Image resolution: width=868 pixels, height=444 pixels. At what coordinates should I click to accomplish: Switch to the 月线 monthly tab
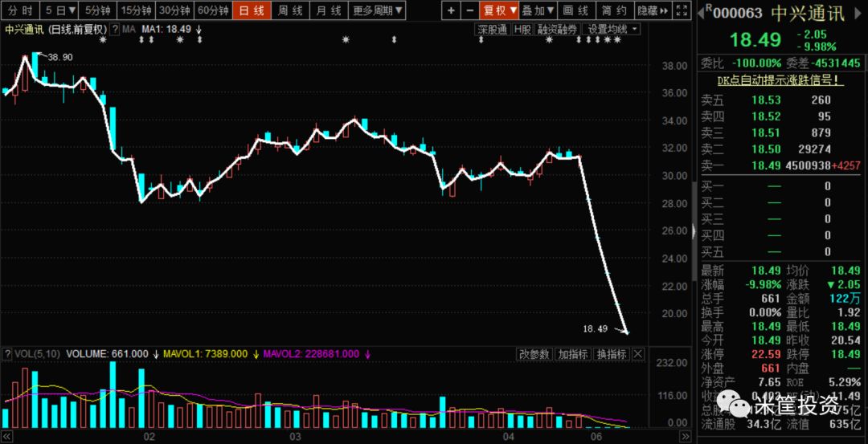[328, 10]
